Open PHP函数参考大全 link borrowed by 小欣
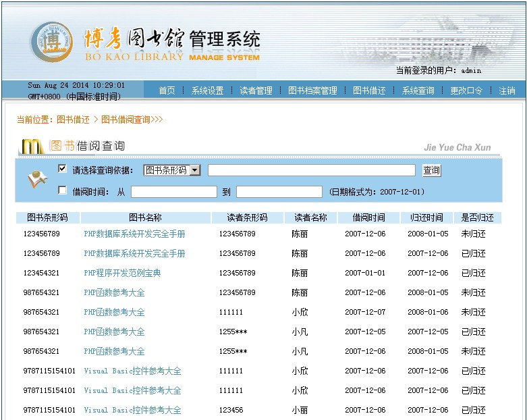The width and height of the screenshot is (527, 420). click(x=114, y=312)
